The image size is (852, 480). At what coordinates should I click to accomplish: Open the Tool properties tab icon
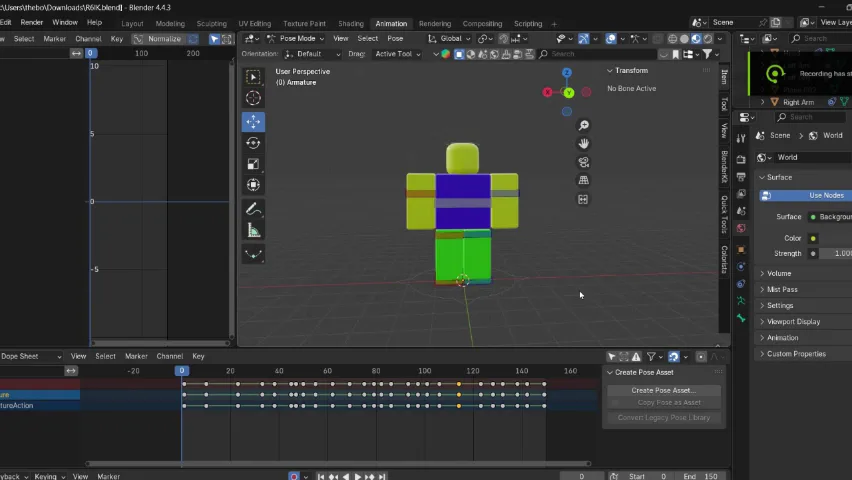click(x=741, y=139)
